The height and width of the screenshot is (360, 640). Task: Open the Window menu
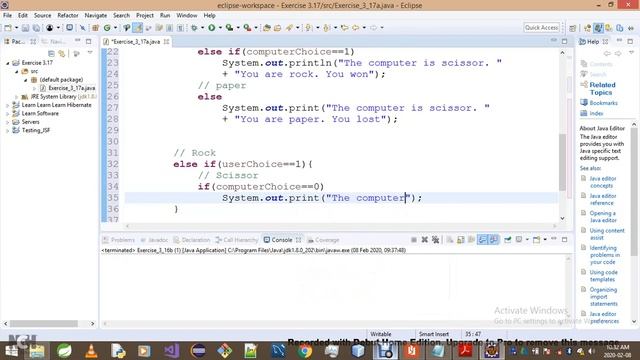coord(187,15)
